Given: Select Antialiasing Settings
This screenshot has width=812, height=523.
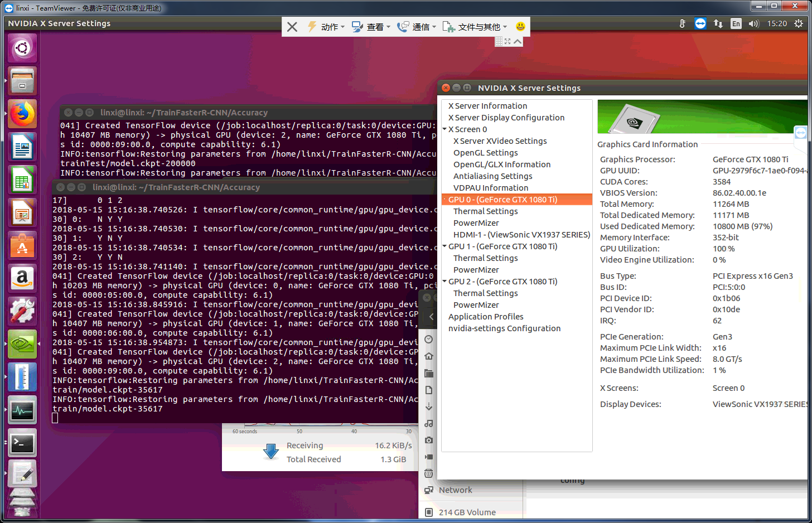Looking at the screenshot, I should (x=492, y=176).
